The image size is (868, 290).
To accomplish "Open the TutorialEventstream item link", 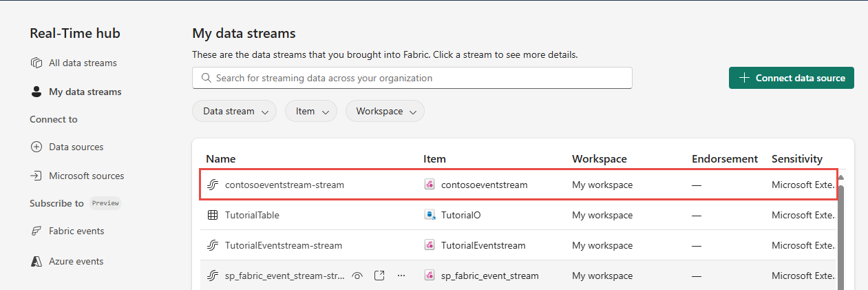I will [x=483, y=245].
